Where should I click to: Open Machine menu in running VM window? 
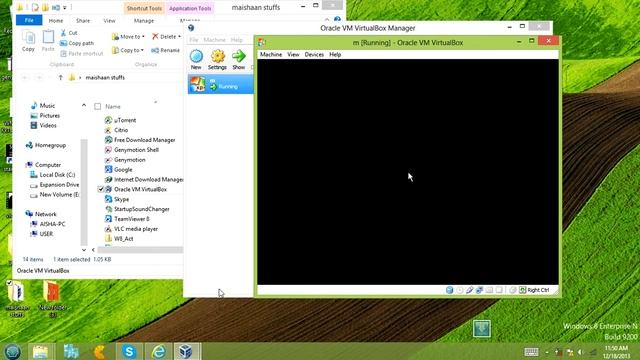[x=271, y=54]
